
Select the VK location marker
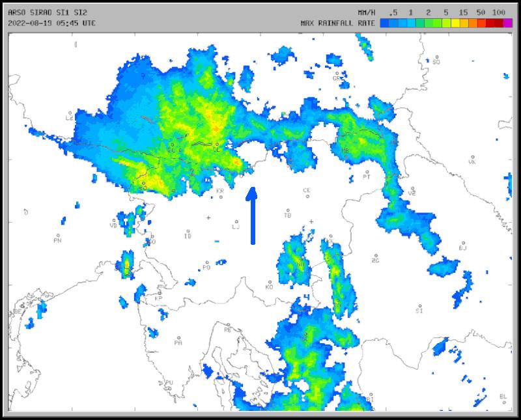tap(472, 156)
